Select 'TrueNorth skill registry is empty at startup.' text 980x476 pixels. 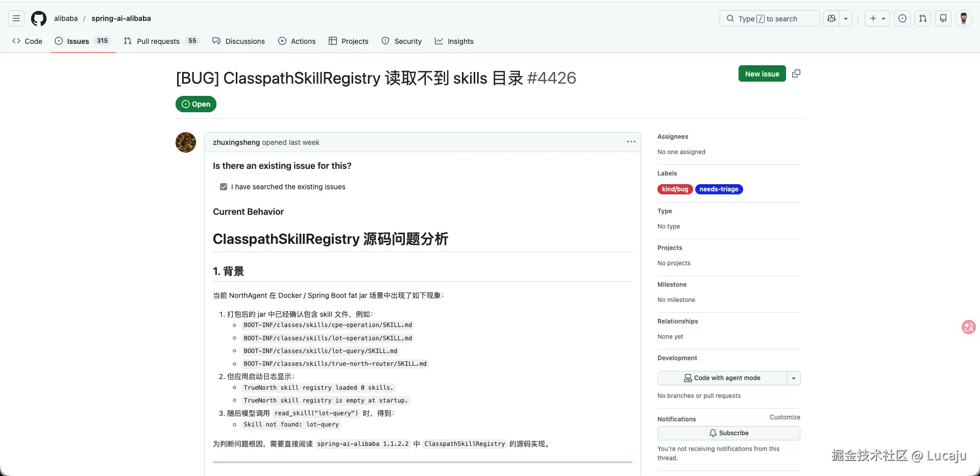(x=326, y=400)
